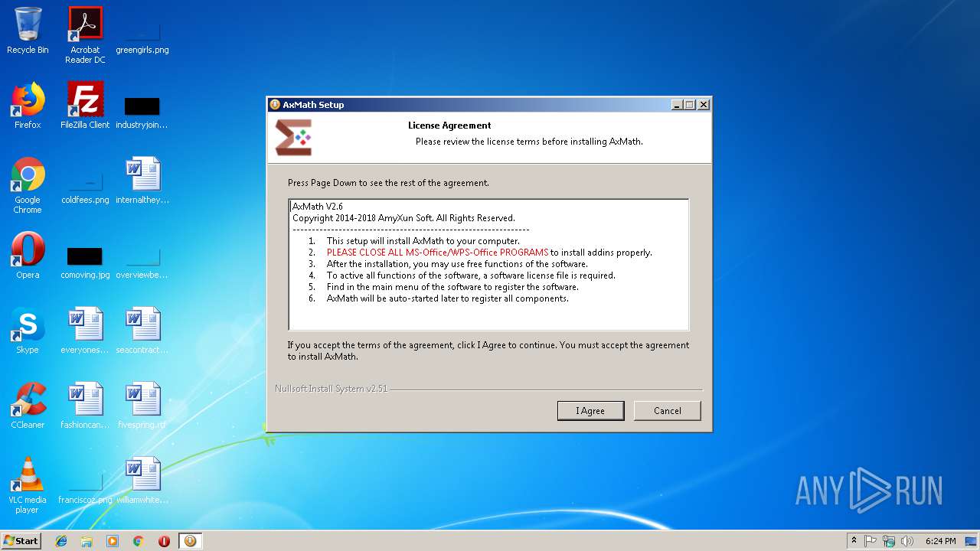Click the I Agree button
The image size is (980, 551).
590,411
